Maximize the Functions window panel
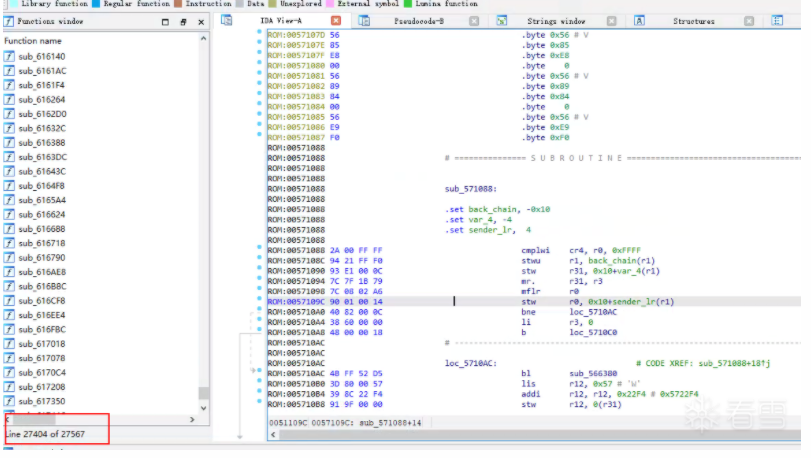811x458 pixels. point(165,22)
